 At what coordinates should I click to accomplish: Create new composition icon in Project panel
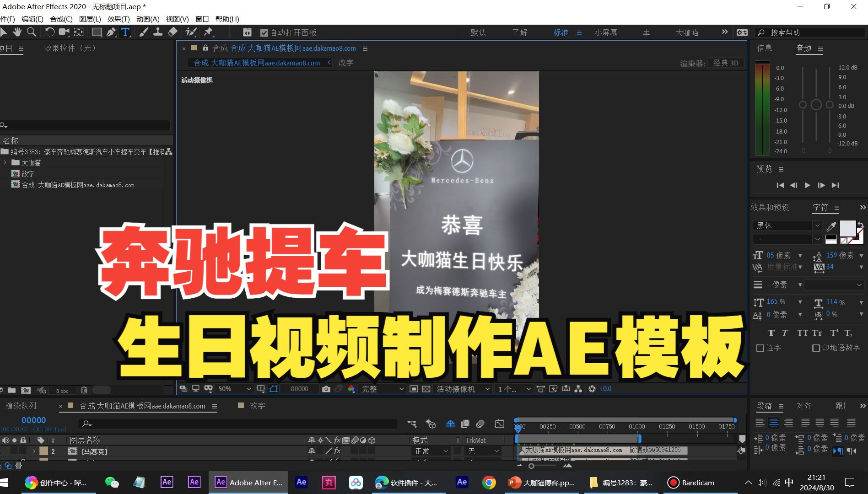26,390
